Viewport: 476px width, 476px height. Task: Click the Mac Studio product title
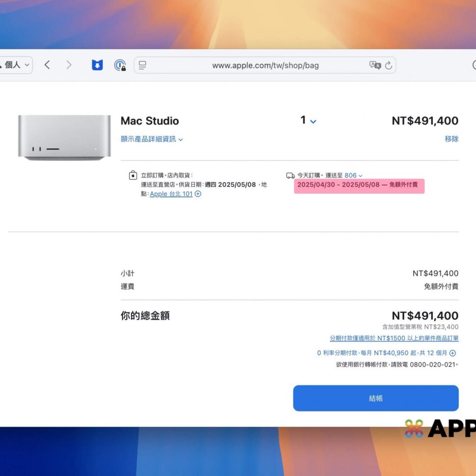[150, 121]
